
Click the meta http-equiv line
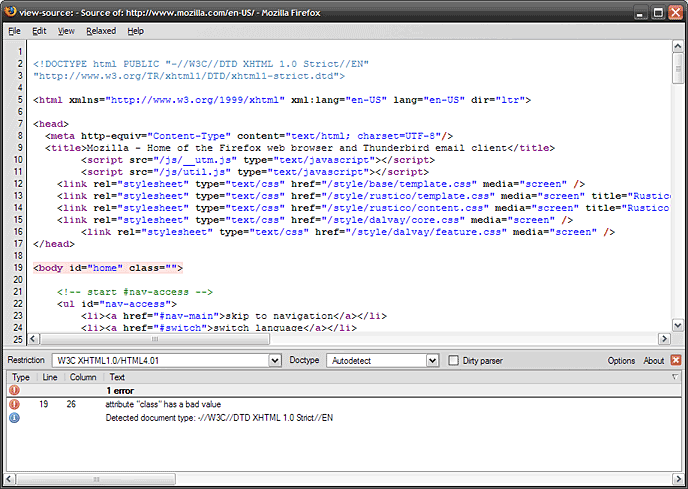click(249, 136)
